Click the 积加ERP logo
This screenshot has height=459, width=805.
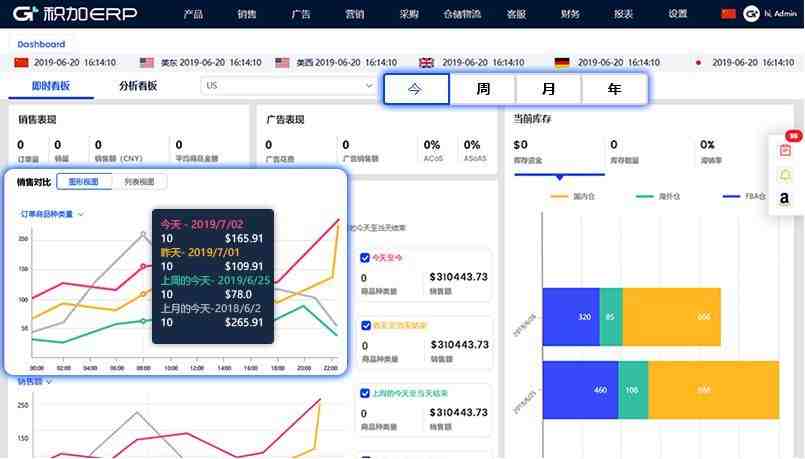pos(69,14)
